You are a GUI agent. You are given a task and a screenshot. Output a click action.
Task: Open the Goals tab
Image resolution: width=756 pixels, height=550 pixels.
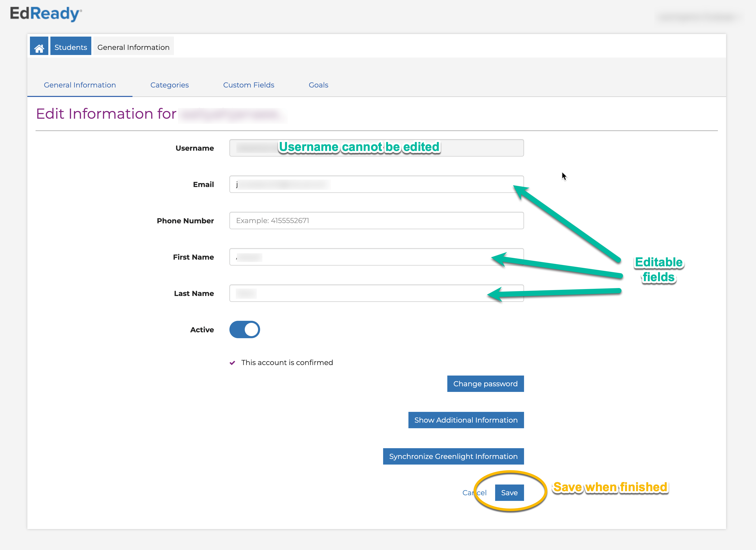(x=318, y=85)
